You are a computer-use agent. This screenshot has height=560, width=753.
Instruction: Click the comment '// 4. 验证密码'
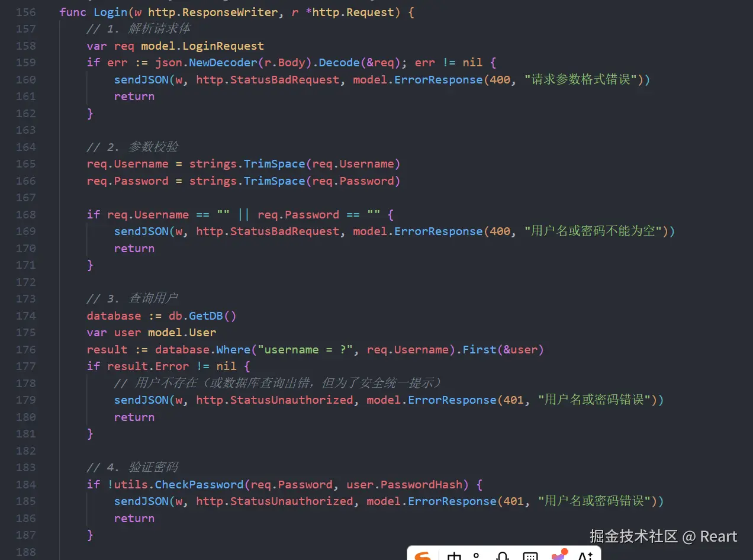[133, 467]
